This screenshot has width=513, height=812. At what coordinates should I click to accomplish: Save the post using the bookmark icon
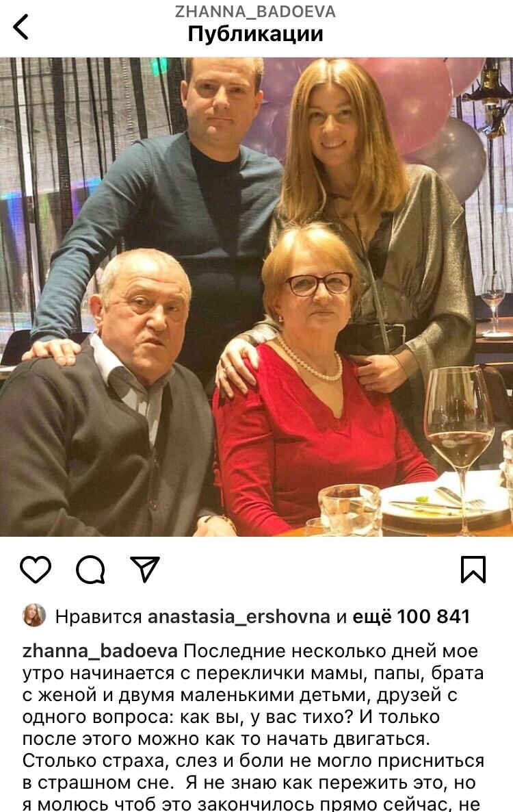pos(473,570)
